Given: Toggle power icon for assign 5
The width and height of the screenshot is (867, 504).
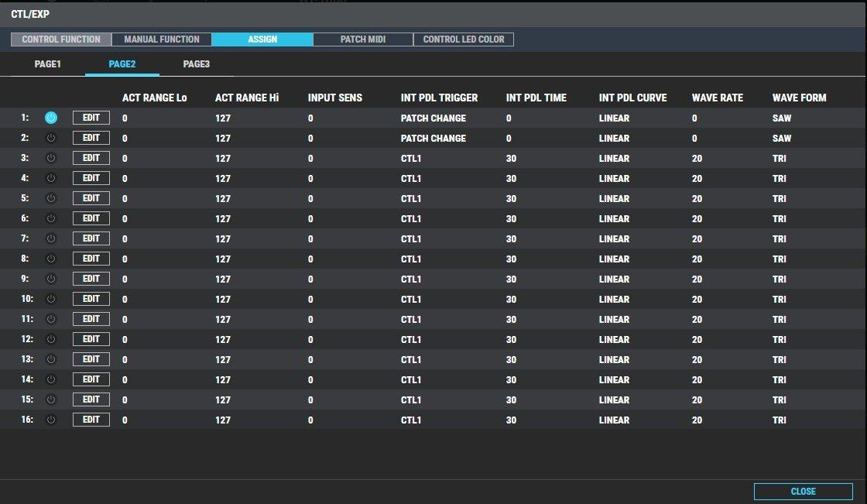Looking at the screenshot, I should 51,198.
